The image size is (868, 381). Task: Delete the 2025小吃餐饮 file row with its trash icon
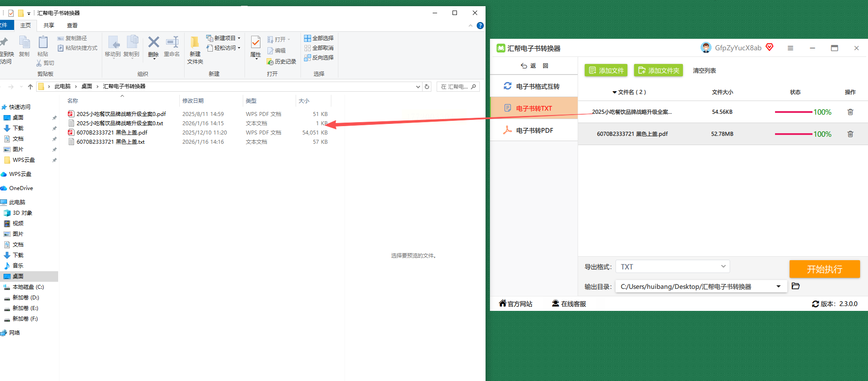click(x=850, y=112)
